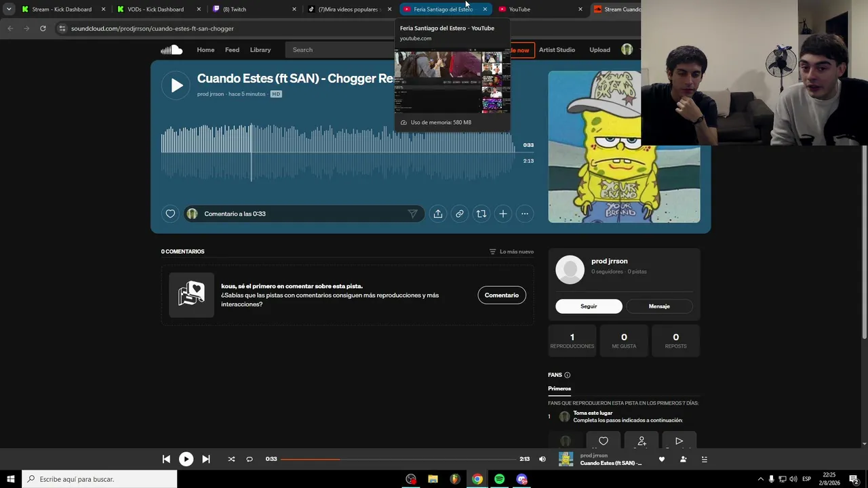The width and height of the screenshot is (868, 488).
Task: Open FL Studio from the taskbar
Action: (455, 479)
